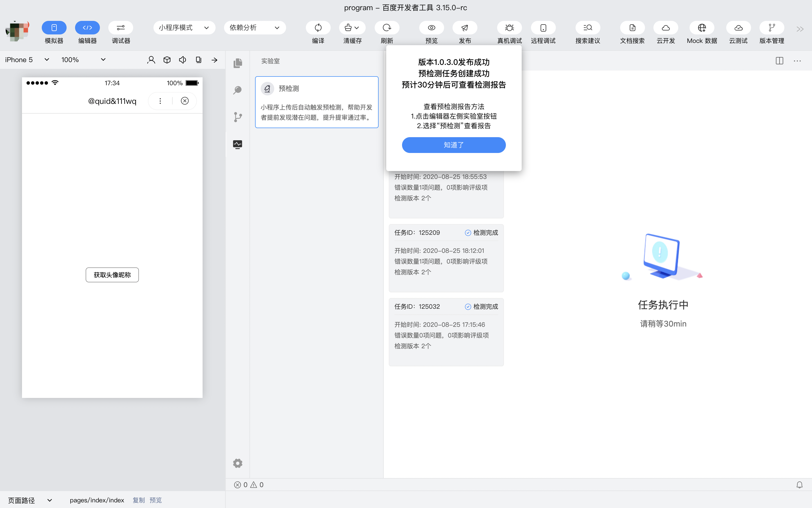Click the right arrow icon in simulator bar
Screen dimensions: 812x508
pos(214,60)
